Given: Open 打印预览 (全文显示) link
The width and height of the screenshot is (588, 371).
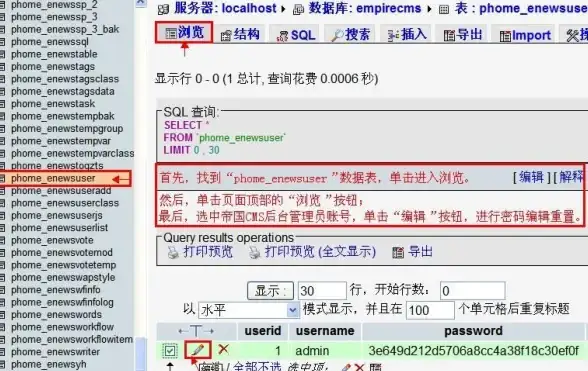Looking at the screenshot, I should click(x=320, y=252).
